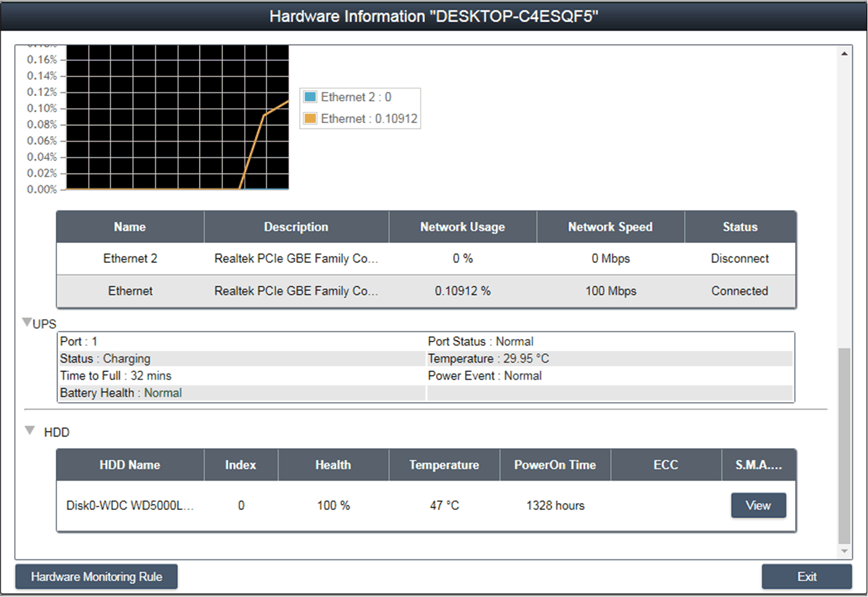Click the orange Ethernet legend swatch
Screen dimensions: 868x597
tap(310, 119)
